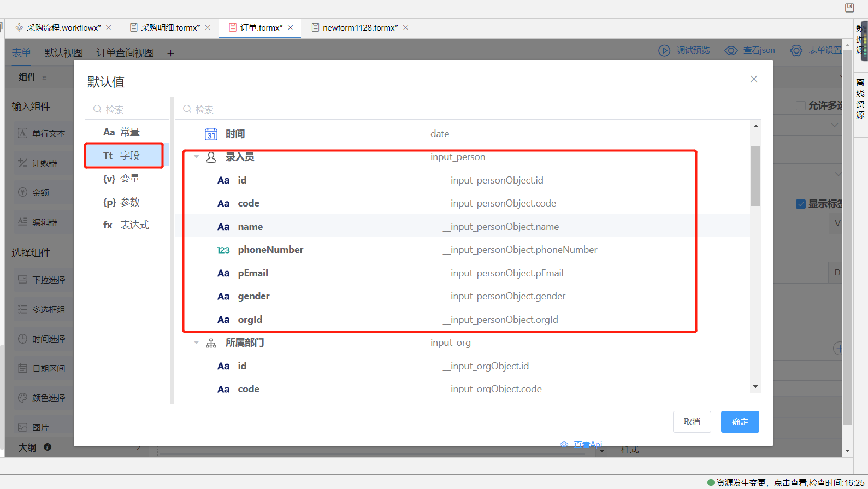This screenshot has height=489, width=868.
Task: Close the 采购明细.formx tab
Action: (x=208, y=28)
